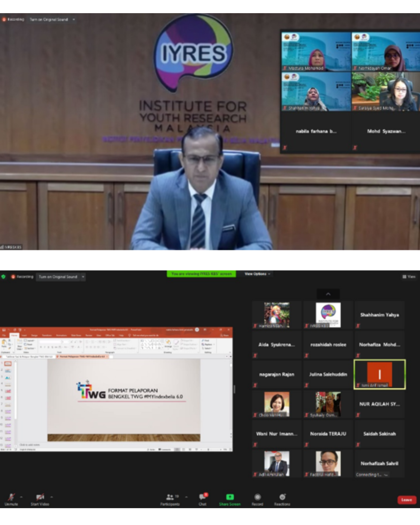Select the Norhafizah Sahril connecting tile
The width and height of the screenshot is (420, 525).
pos(379,463)
